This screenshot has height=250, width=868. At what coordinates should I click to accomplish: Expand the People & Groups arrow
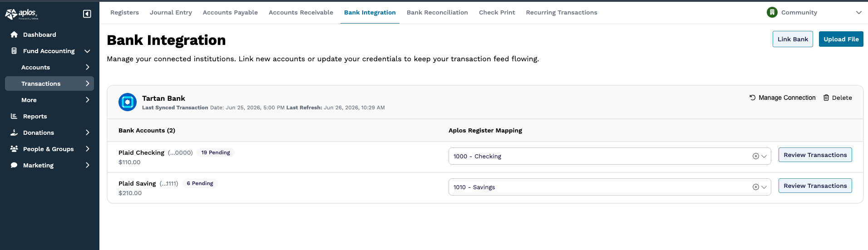[x=88, y=149]
